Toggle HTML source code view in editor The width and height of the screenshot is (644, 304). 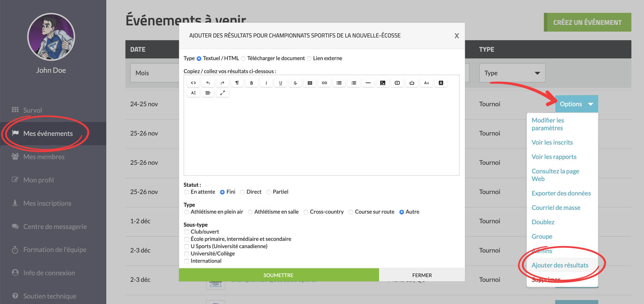coord(194,83)
